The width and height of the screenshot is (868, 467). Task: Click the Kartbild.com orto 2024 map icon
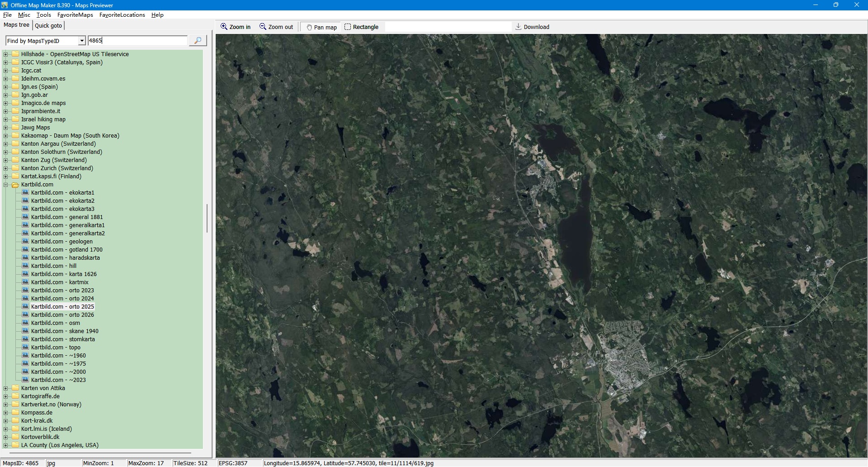point(25,298)
